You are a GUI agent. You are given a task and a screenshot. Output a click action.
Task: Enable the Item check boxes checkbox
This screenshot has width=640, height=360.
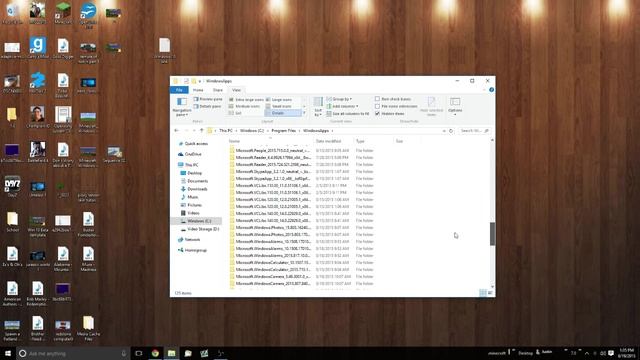click(378, 99)
